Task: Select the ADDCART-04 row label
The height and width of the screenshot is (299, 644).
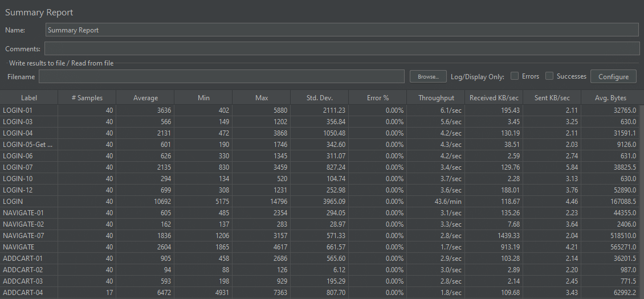Action: [23, 292]
